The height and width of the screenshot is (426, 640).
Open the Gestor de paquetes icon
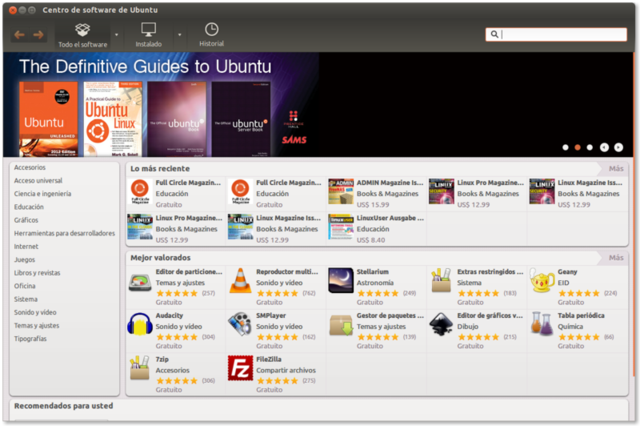(x=341, y=325)
